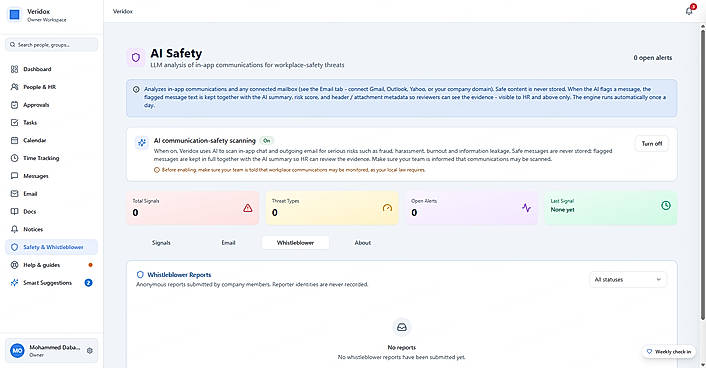Click the Whistleblower Reports heading

coord(179,275)
